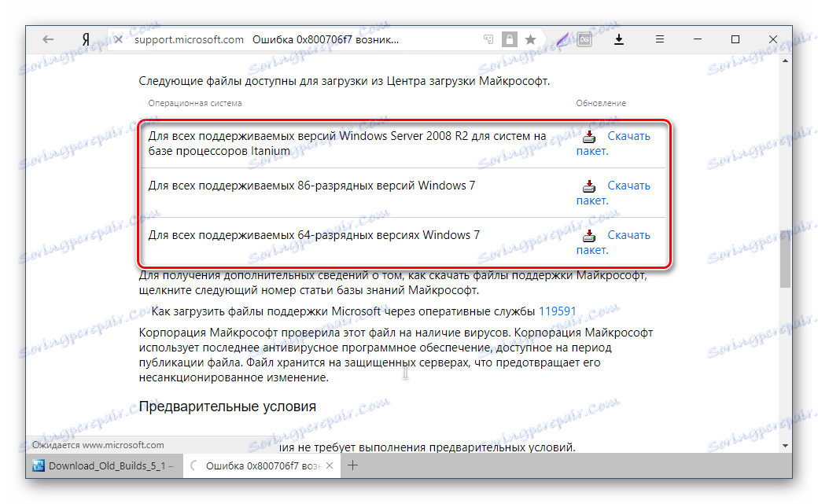818x504 pixels.
Task: Click the 'Операционная система' column header
Action: [194, 103]
